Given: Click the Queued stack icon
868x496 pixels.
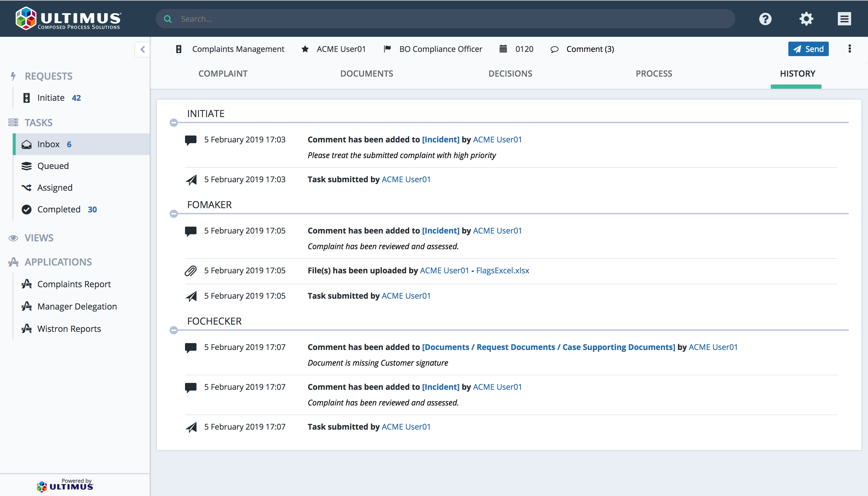Looking at the screenshot, I should pyautogui.click(x=26, y=166).
